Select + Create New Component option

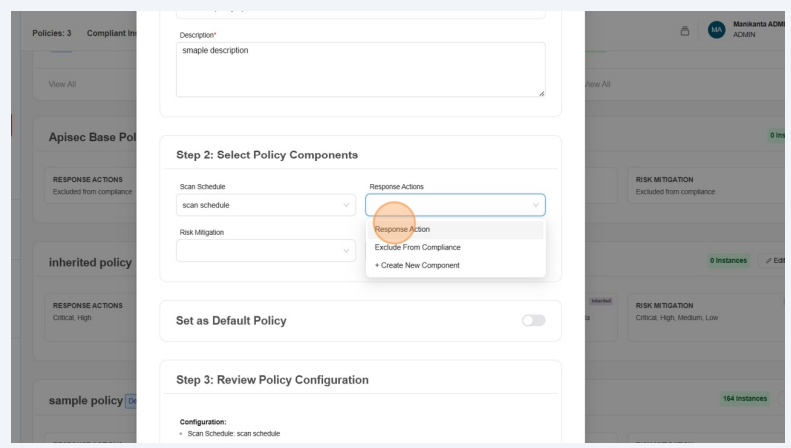[456, 265]
